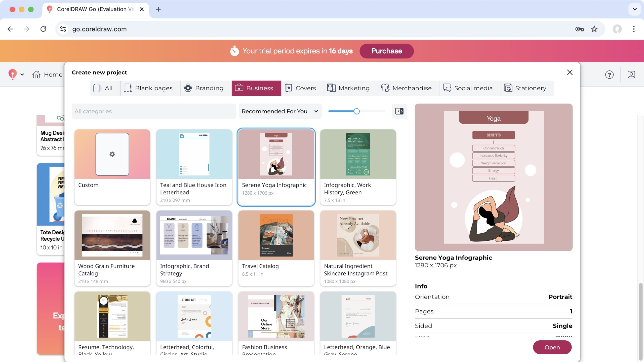Select the Social media tab

[x=468, y=88]
